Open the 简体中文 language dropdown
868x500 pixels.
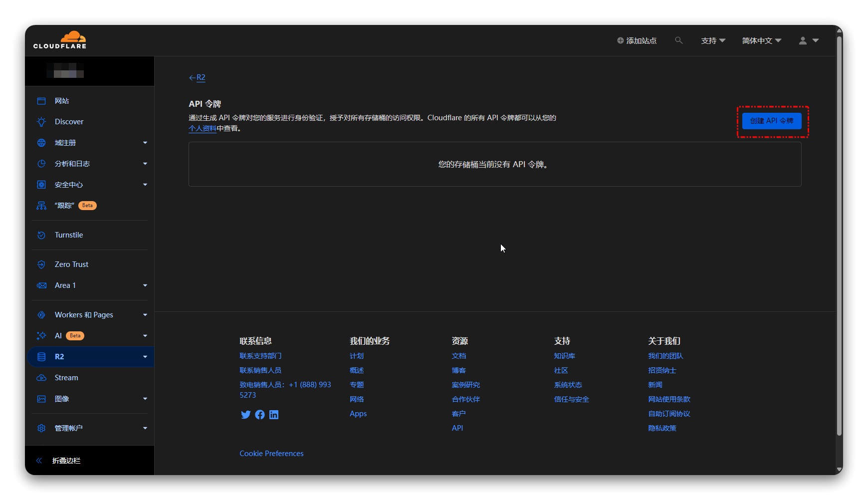762,40
